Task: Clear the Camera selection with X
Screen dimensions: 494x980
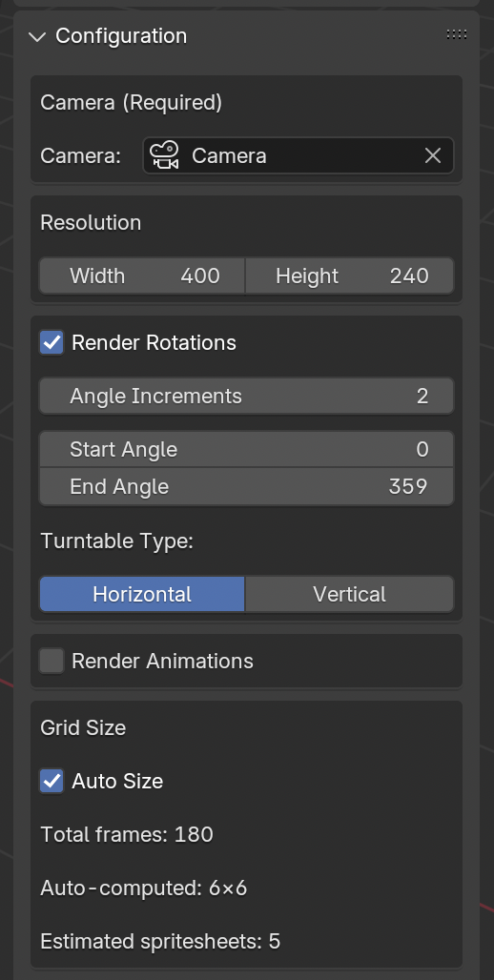Action: (433, 155)
